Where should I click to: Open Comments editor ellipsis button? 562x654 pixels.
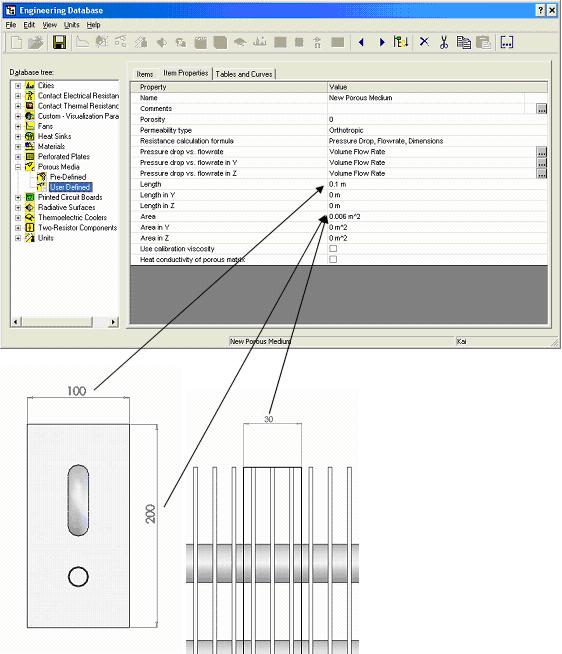pyautogui.click(x=542, y=109)
